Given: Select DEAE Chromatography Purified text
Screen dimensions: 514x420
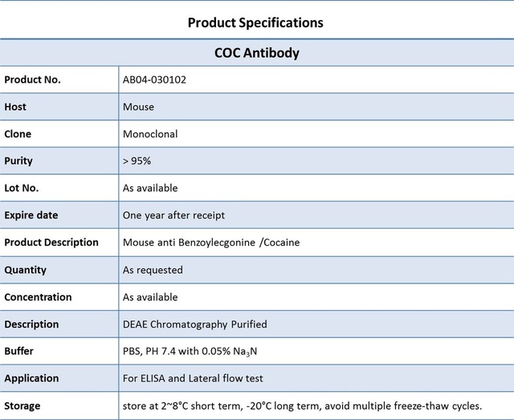Looking at the screenshot, I should click(x=194, y=324).
